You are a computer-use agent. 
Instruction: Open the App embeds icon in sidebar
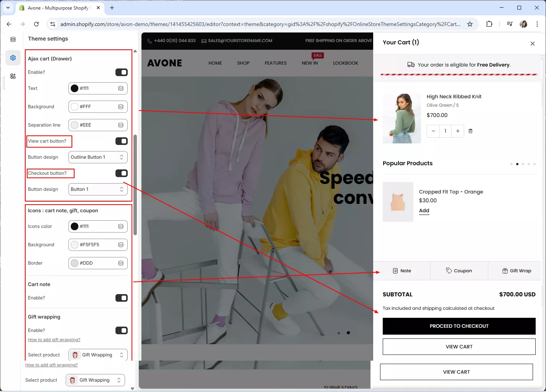pos(13,76)
